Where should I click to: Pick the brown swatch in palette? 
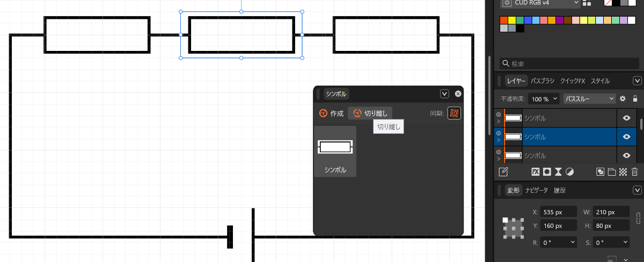(x=567, y=20)
